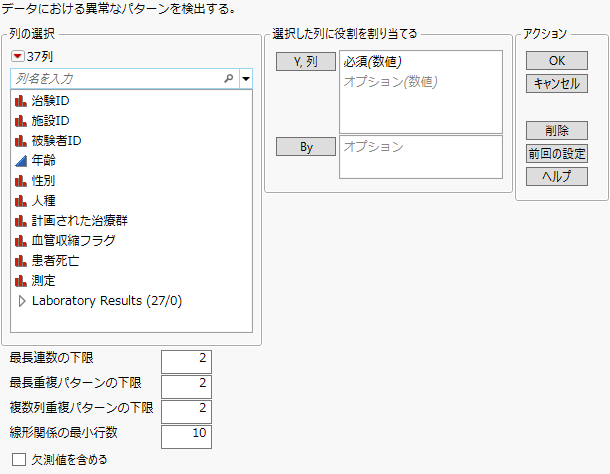Click the 複数列重複パターンの下限 value field
Image resolution: width=610 pixels, height=474 pixels.
click(186, 412)
